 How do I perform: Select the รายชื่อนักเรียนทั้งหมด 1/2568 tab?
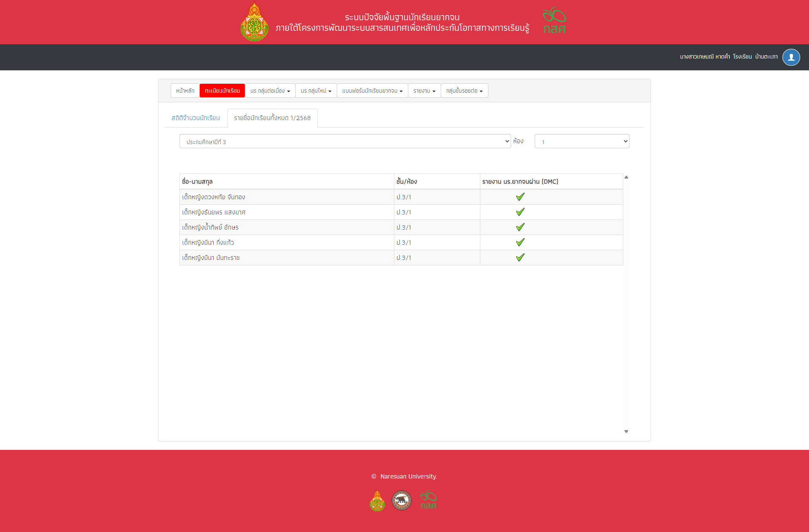coord(272,118)
